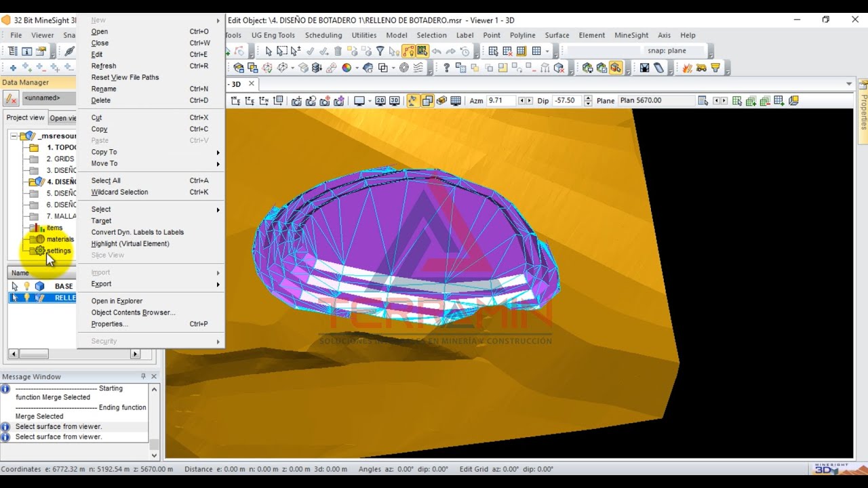Open the monitor icon dropdown arrow

pos(370,101)
